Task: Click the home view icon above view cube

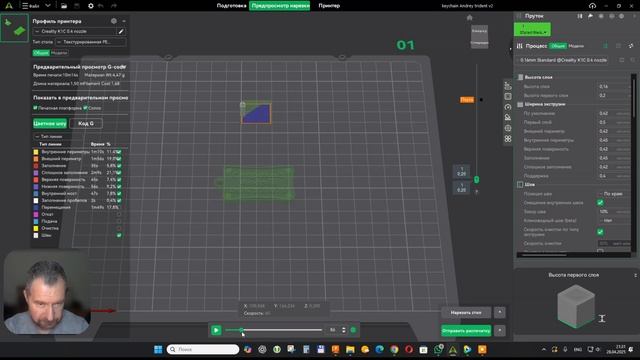Action: [x=469, y=18]
